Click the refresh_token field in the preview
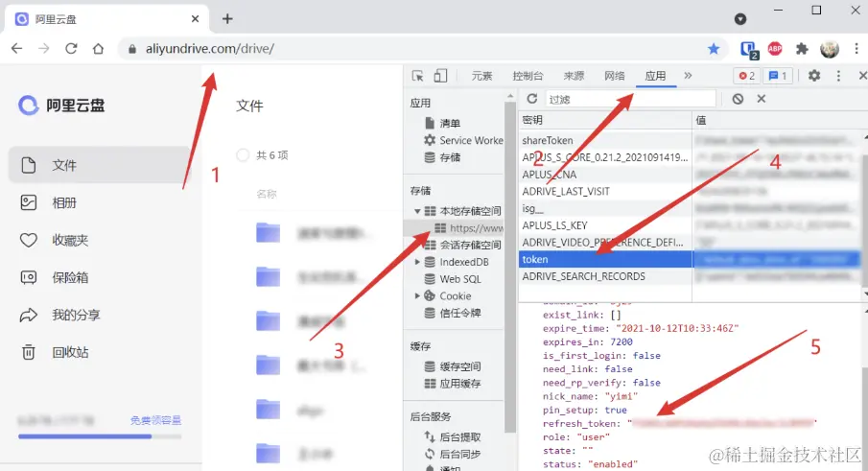 click(x=679, y=423)
